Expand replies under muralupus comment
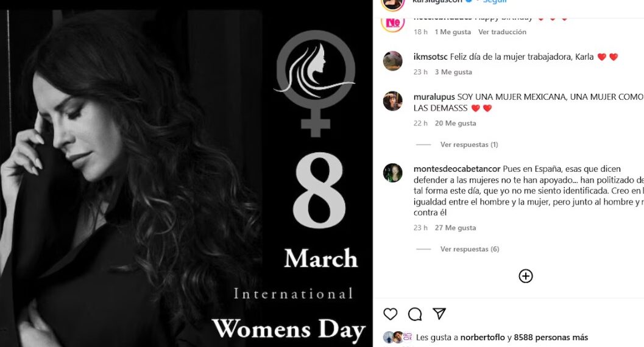This screenshot has height=347, width=644. [x=469, y=144]
